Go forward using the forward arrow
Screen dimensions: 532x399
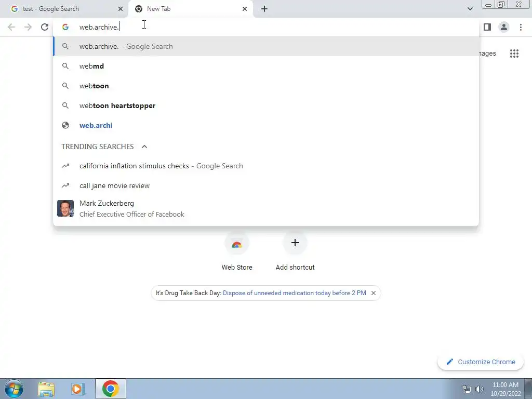pyautogui.click(x=28, y=27)
